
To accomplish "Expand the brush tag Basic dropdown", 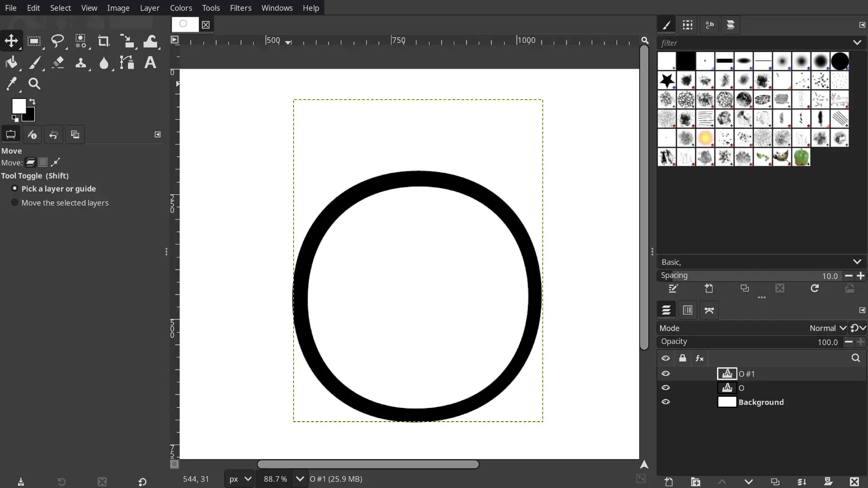I will (857, 262).
